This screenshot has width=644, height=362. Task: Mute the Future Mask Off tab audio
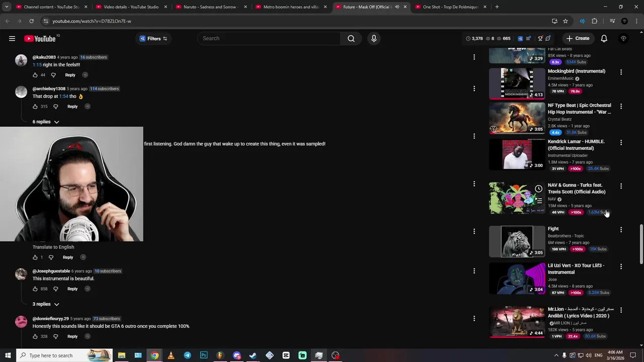click(x=397, y=7)
